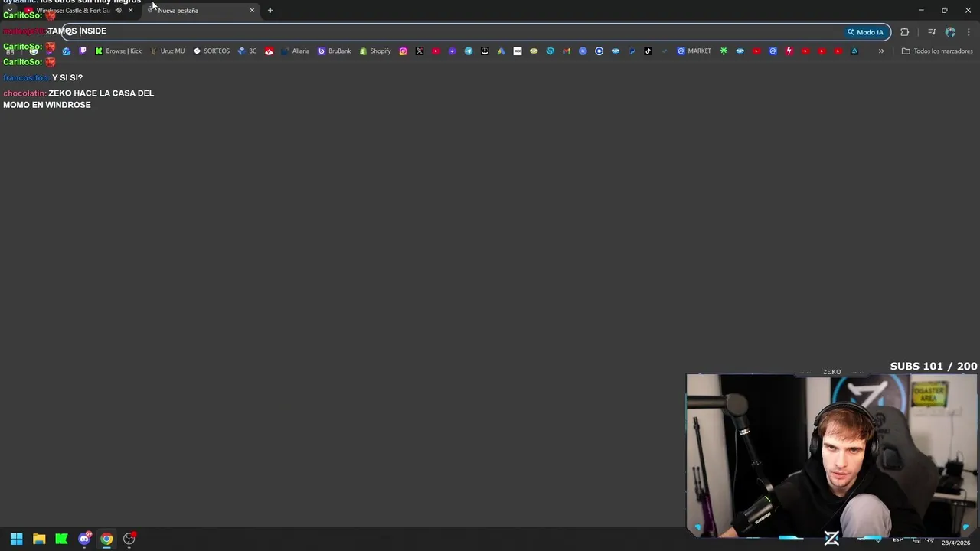The width and height of the screenshot is (980, 551).
Task: Open the Instagram bookmark icon
Action: point(403,51)
